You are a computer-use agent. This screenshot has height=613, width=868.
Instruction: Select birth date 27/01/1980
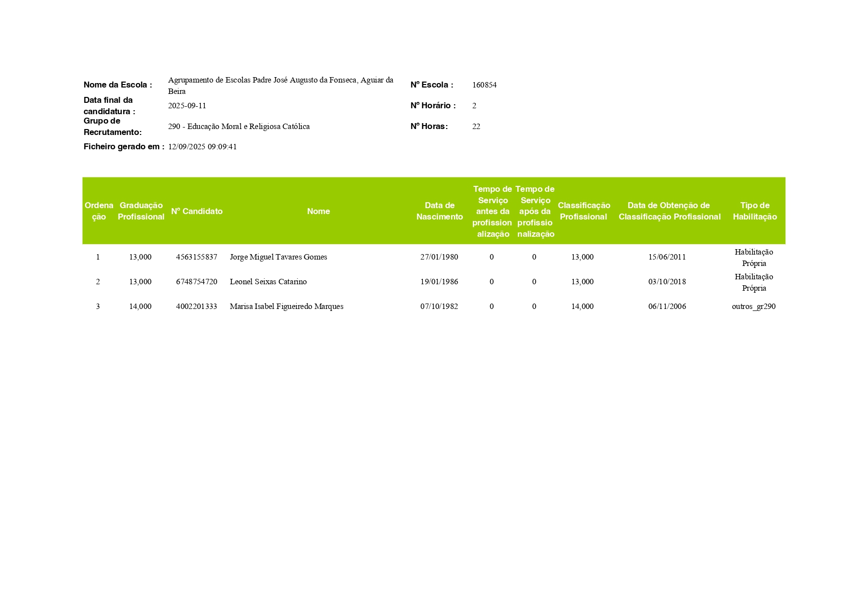[439, 257]
